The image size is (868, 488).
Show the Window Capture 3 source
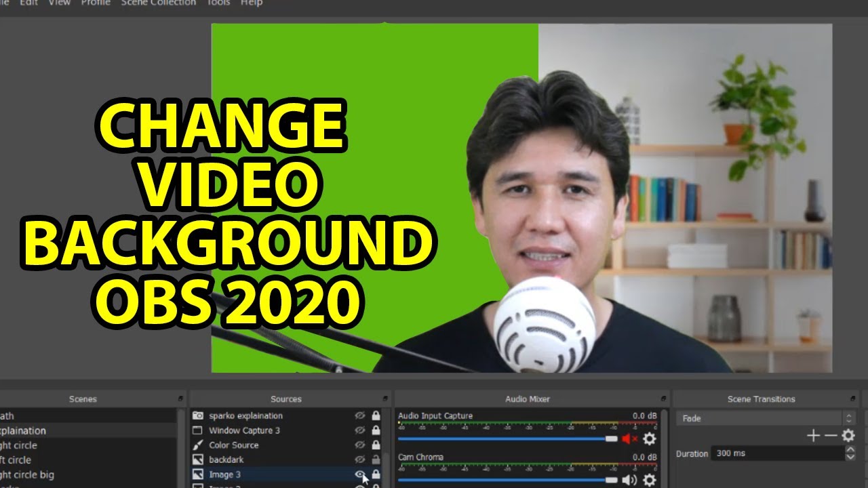[x=360, y=430]
